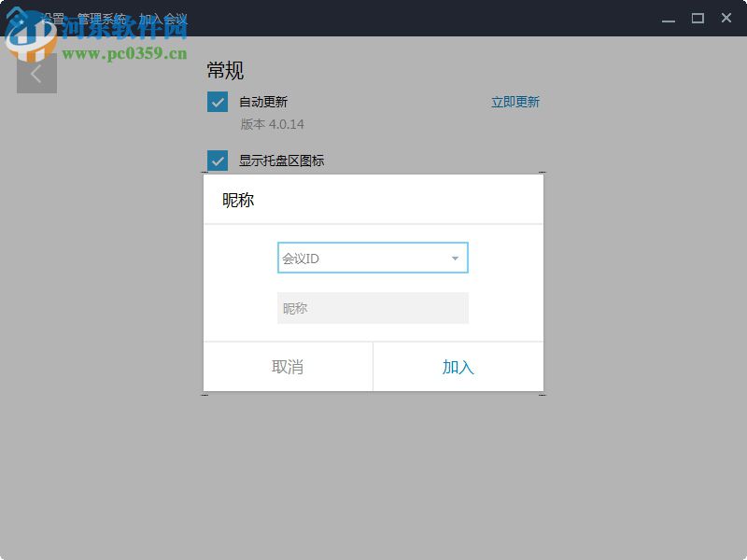Uncheck the 自动更新 auto-update checkbox

216,102
